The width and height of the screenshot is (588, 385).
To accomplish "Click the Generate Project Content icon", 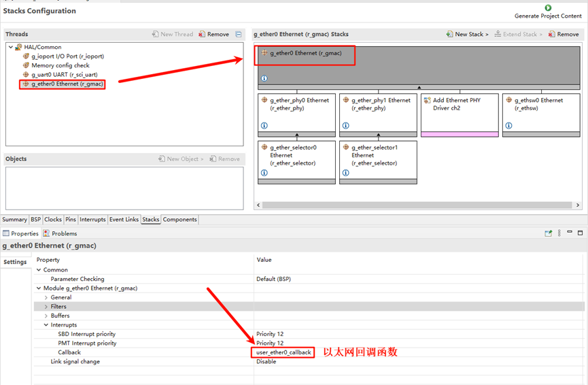I will tap(548, 8).
